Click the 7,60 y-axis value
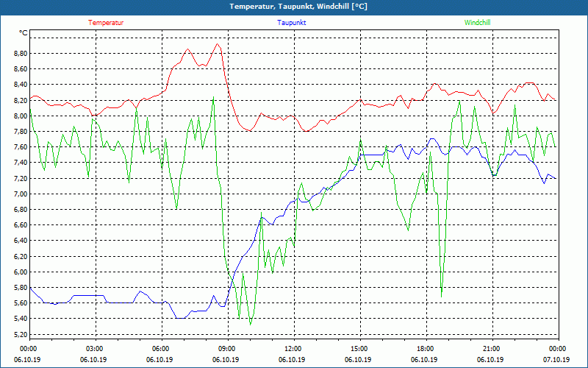This screenshot has width=588, height=368. coord(21,146)
